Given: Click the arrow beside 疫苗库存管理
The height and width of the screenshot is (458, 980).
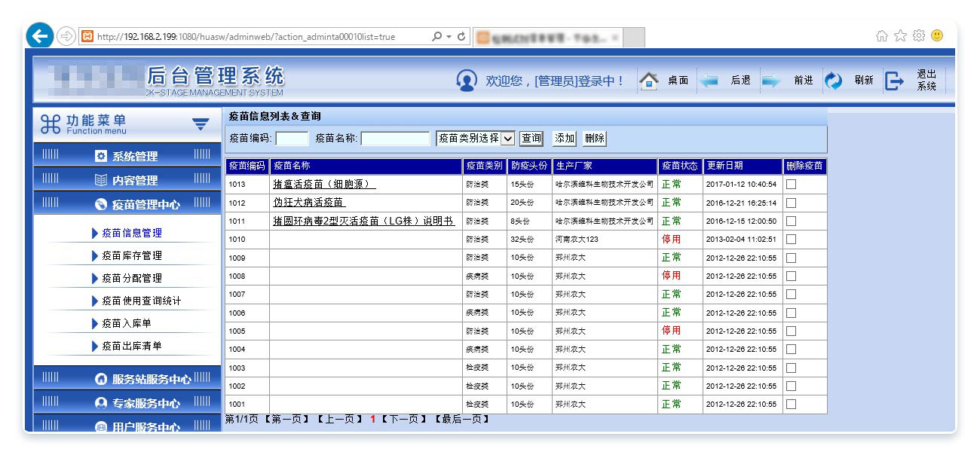Looking at the screenshot, I should pyautogui.click(x=94, y=255).
